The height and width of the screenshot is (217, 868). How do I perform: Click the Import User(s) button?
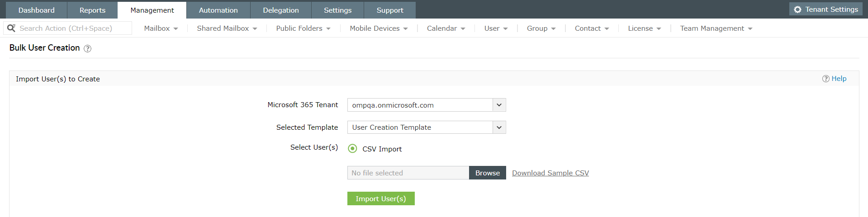point(380,198)
